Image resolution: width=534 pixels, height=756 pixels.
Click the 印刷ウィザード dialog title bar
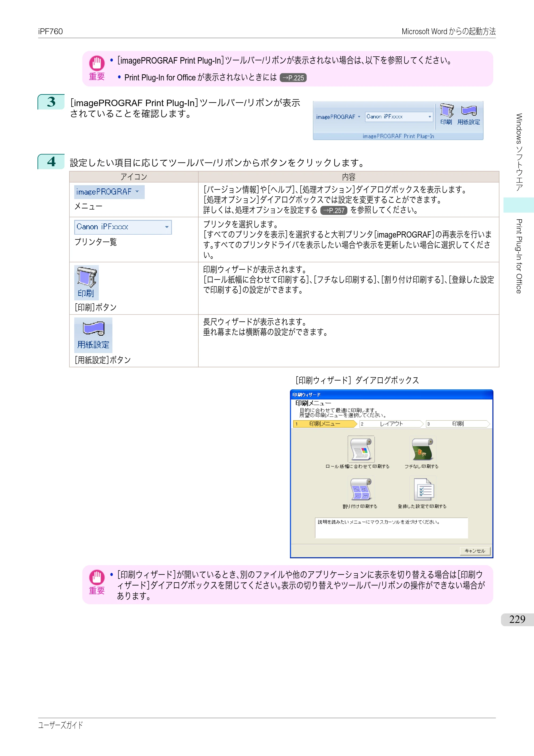(x=391, y=394)
